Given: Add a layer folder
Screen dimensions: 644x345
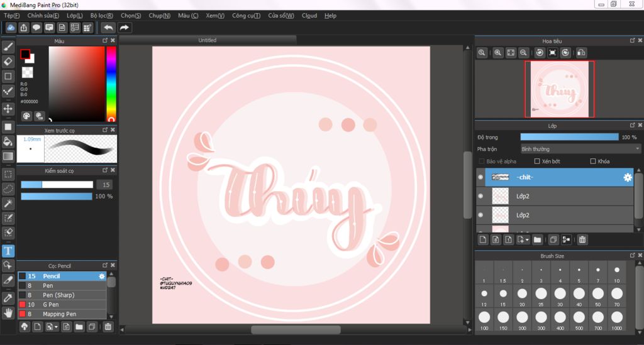Looking at the screenshot, I should click(537, 239).
